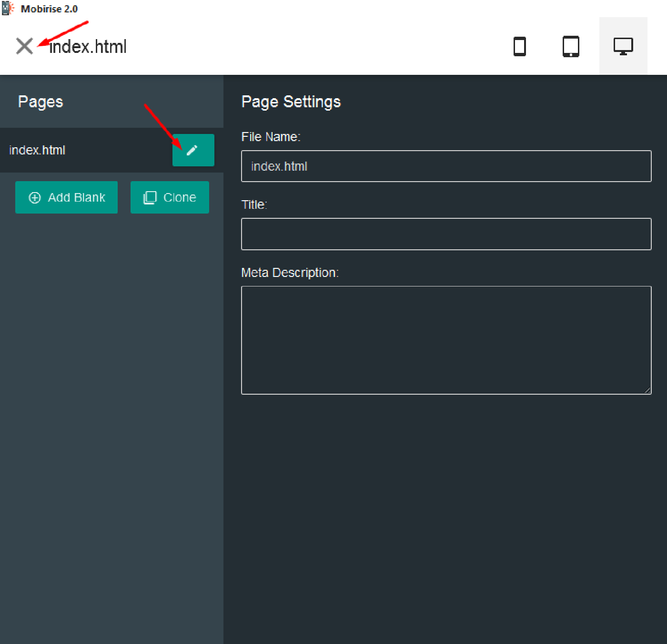Viewport: 667px width, 644px height.
Task: Click the Meta Description label
Action: point(290,273)
